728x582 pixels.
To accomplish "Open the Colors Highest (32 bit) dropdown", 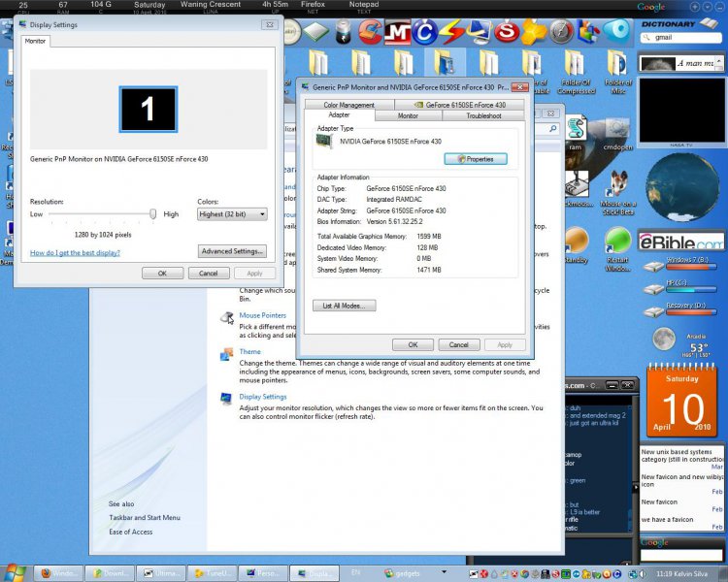I will click(x=232, y=214).
